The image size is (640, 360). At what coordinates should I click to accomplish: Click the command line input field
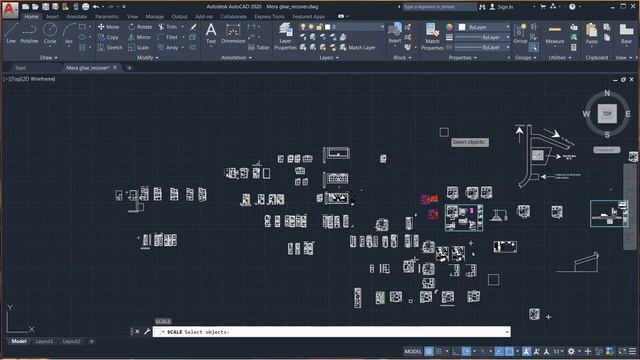click(x=331, y=332)
